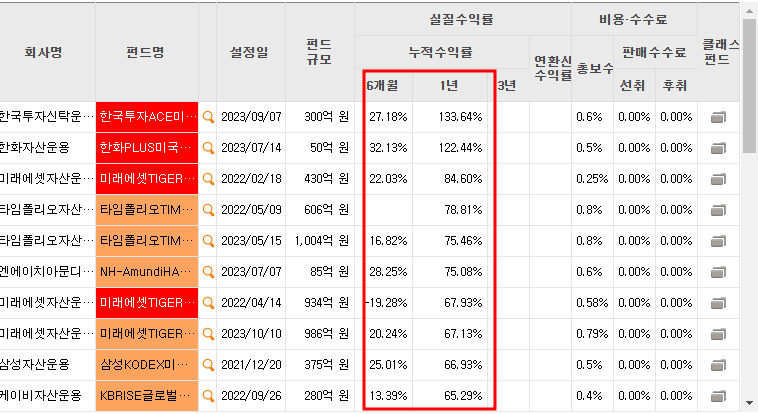Click 2021/12/20 inception date cell
Image resolution: width=758 pixels, height=414 pixels.
click(x=251, y=365)
